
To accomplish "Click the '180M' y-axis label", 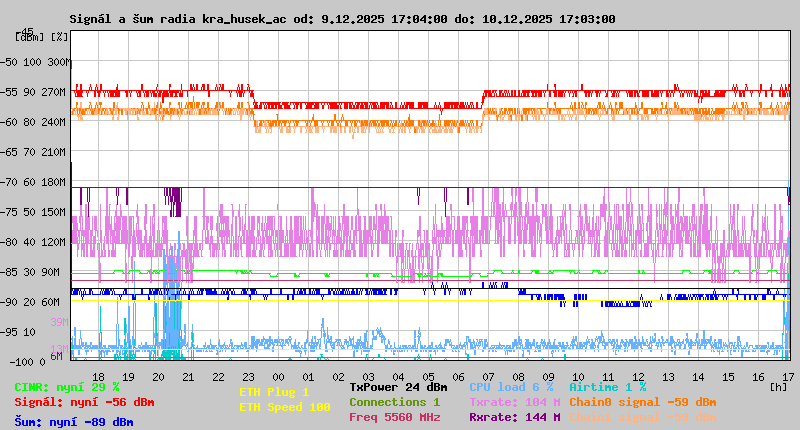I will [53, 182].
